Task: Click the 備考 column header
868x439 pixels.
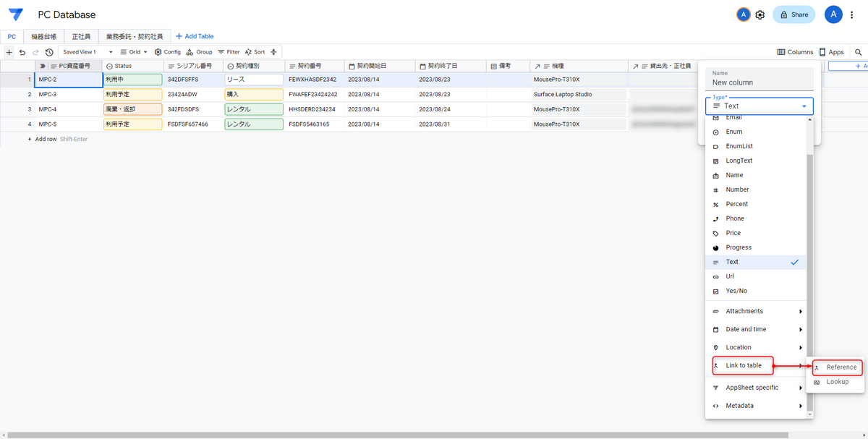Action: click(508, 66)
